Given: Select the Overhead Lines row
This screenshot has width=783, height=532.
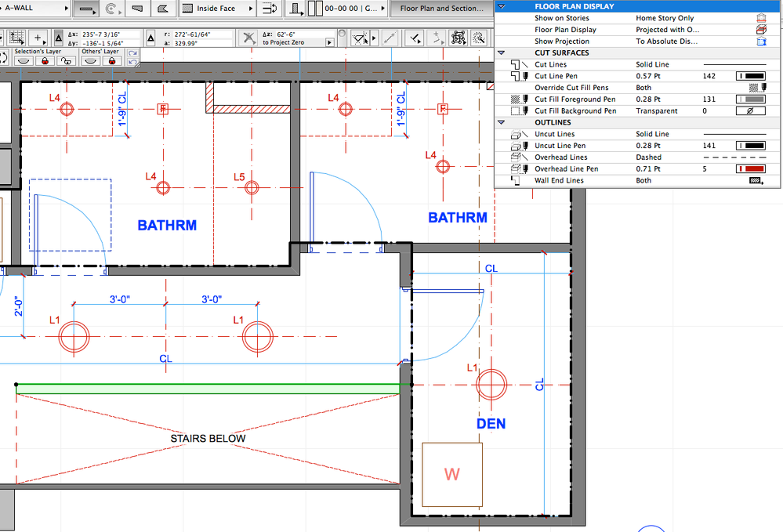Looking at the screenshot, I should click(638, 157).
